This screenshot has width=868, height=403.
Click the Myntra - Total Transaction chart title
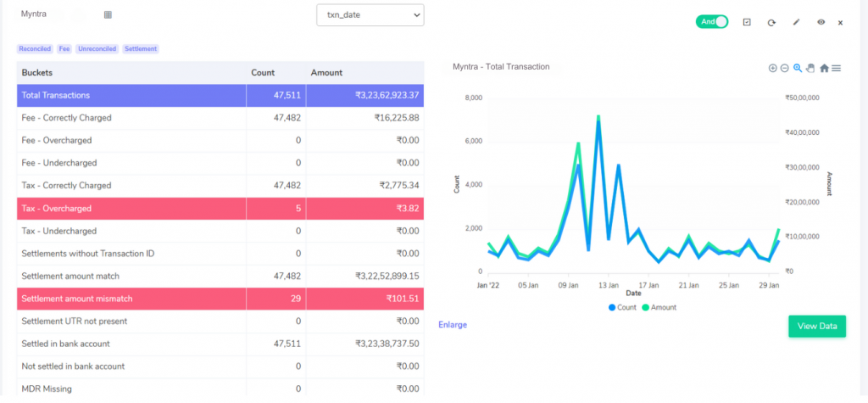coord(501,66)
